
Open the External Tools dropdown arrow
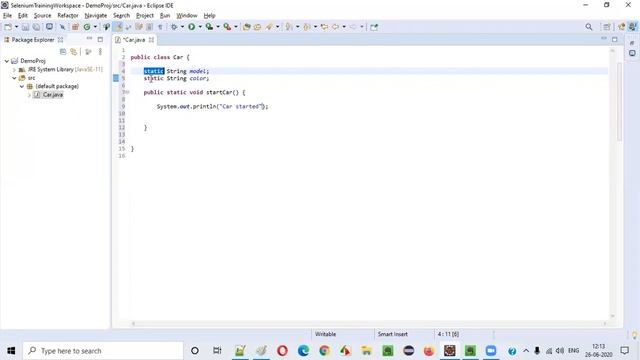click(x=236, y=27)
